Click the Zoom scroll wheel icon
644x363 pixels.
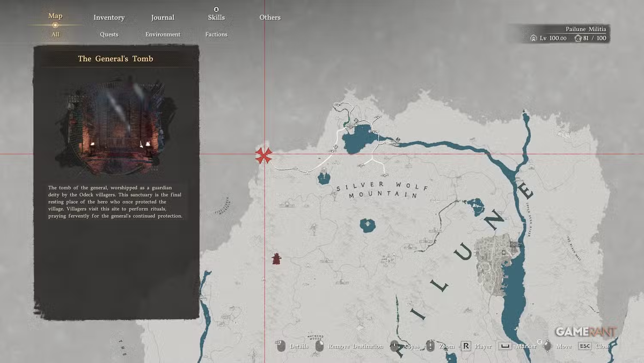430,346
